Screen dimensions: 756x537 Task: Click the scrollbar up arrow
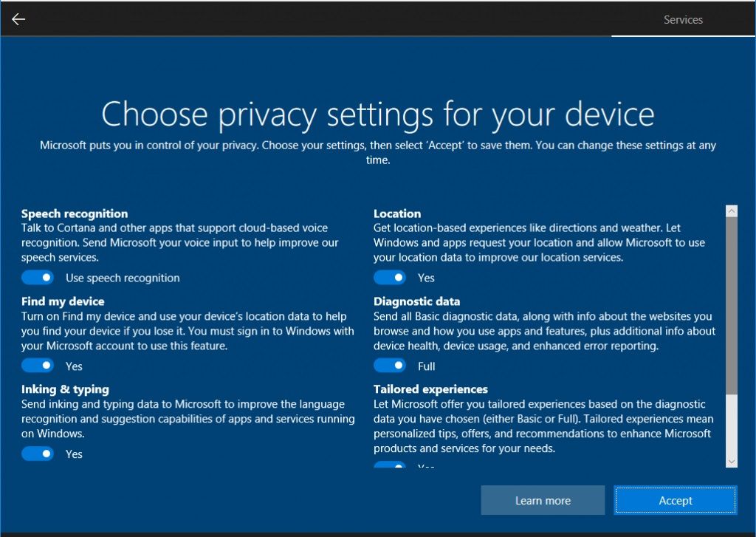coord(731,210)
